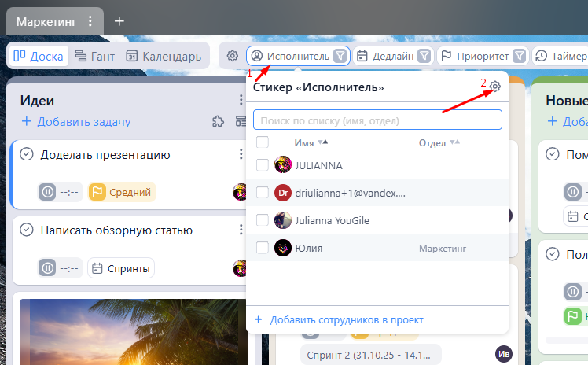The image size is (588, 365).
Task: Start timer on Доделать презентацию card
Action: tap(47, 192)
